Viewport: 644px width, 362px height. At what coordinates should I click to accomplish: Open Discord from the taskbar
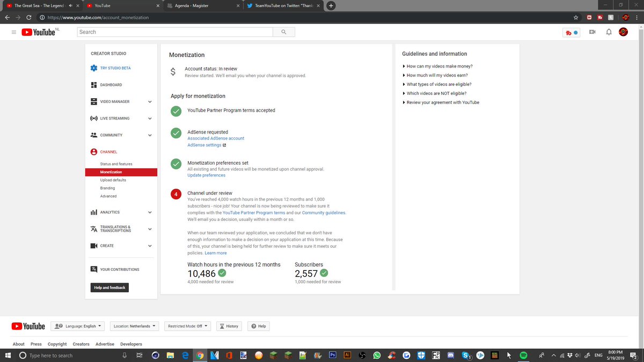click(451, 355)
